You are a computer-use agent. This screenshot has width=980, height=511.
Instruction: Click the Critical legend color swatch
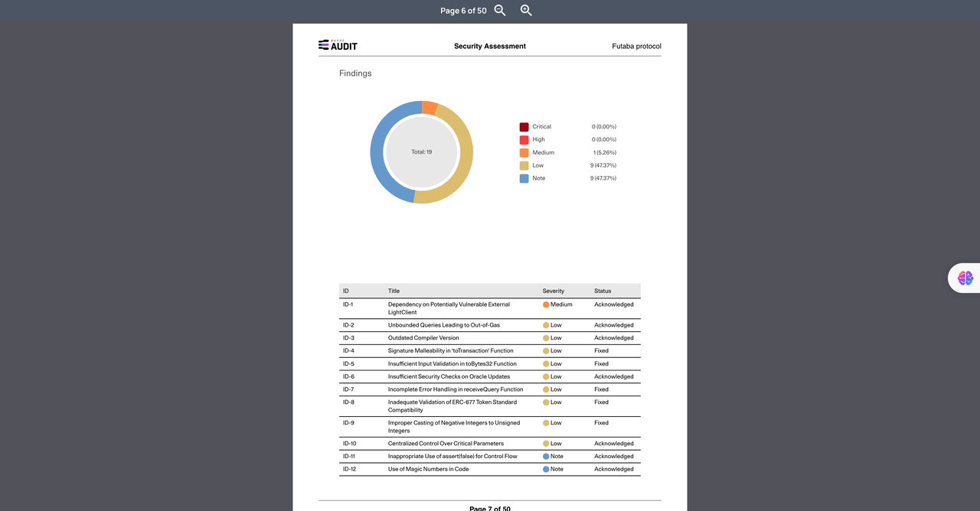pyautogui.click(x=524, y=127)
